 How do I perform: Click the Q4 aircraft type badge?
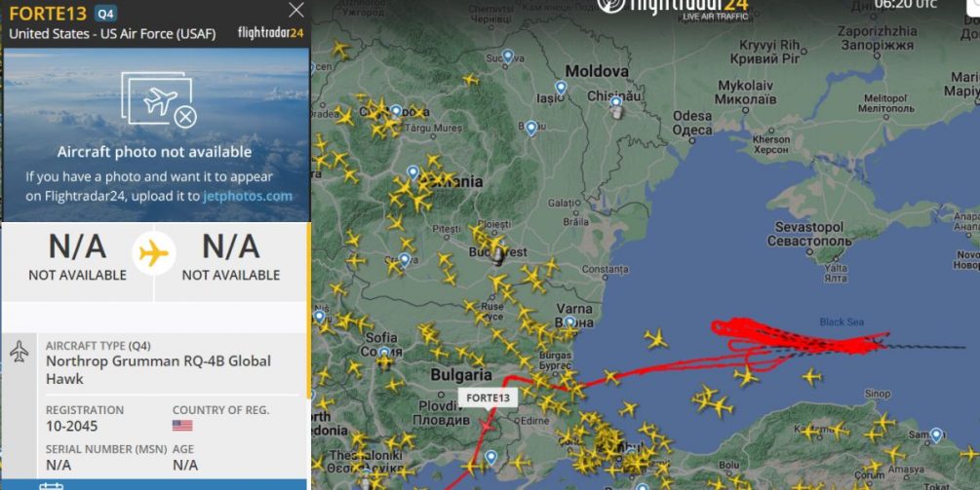pyautogui.click(x=105, y=13)
